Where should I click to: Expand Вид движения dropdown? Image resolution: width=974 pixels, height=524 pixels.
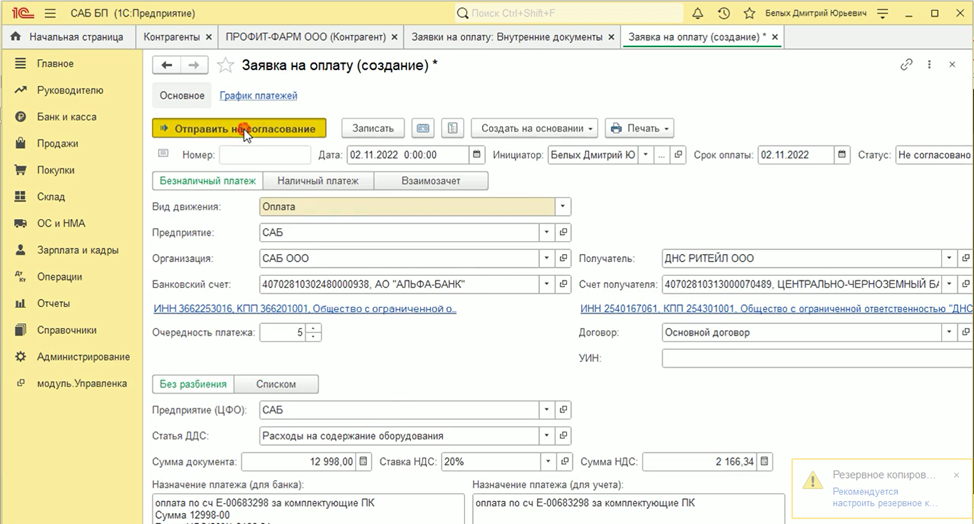click(563, 207)
